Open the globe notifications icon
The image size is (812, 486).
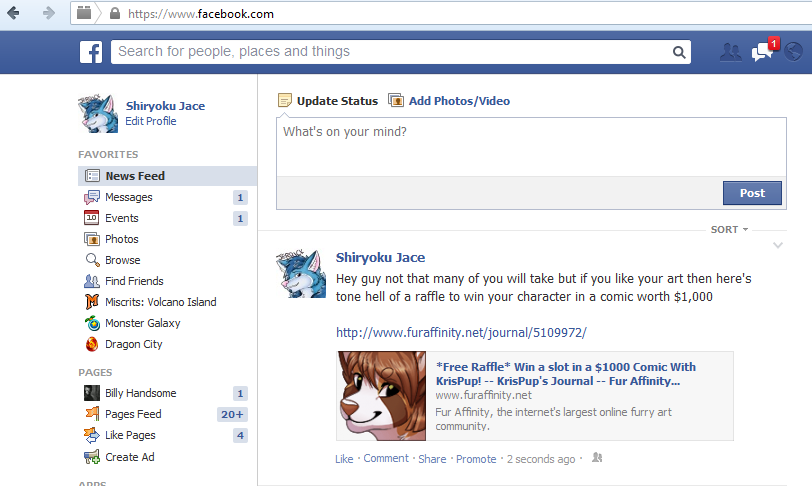coord(794,52)
